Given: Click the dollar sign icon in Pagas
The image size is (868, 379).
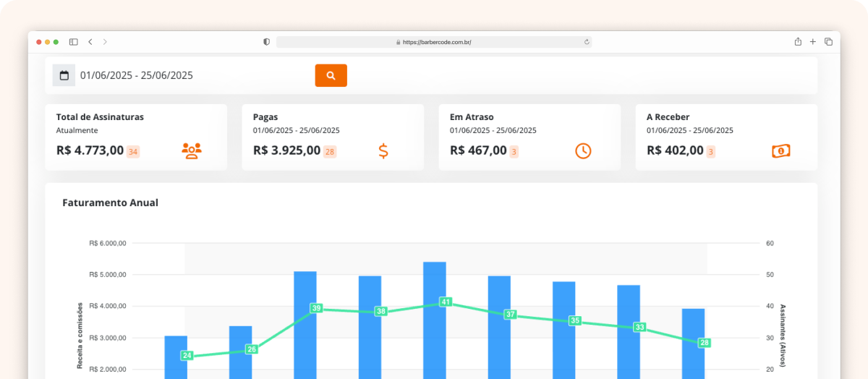Looking at the screenshot, I should [x=383, y=150].
